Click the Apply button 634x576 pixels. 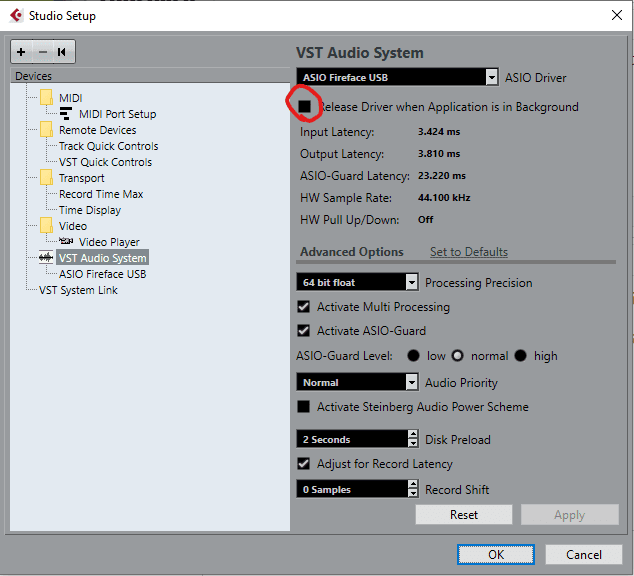pos(570,515)
